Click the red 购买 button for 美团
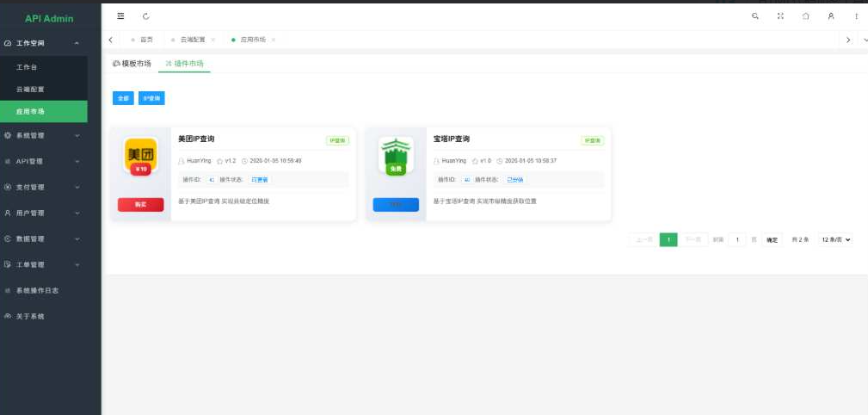The height and width of the screenshot is (415, 868). (140, 204)
